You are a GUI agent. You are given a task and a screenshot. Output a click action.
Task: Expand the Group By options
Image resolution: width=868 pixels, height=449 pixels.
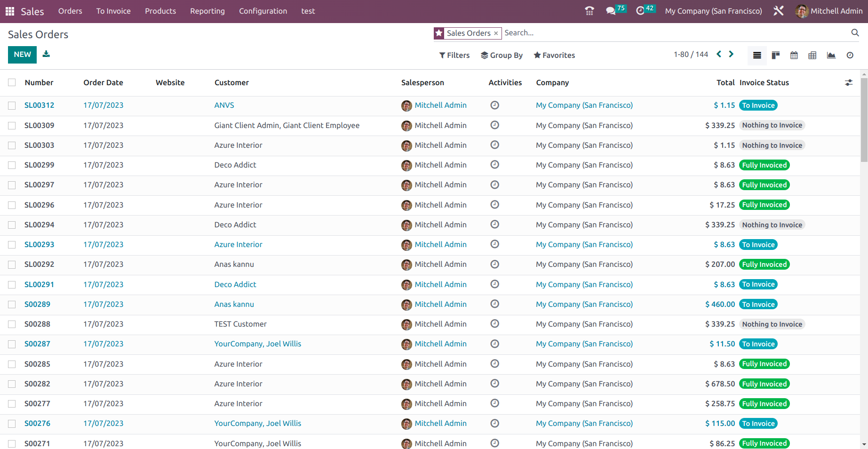pyautogui.click(x=502, y=55)
